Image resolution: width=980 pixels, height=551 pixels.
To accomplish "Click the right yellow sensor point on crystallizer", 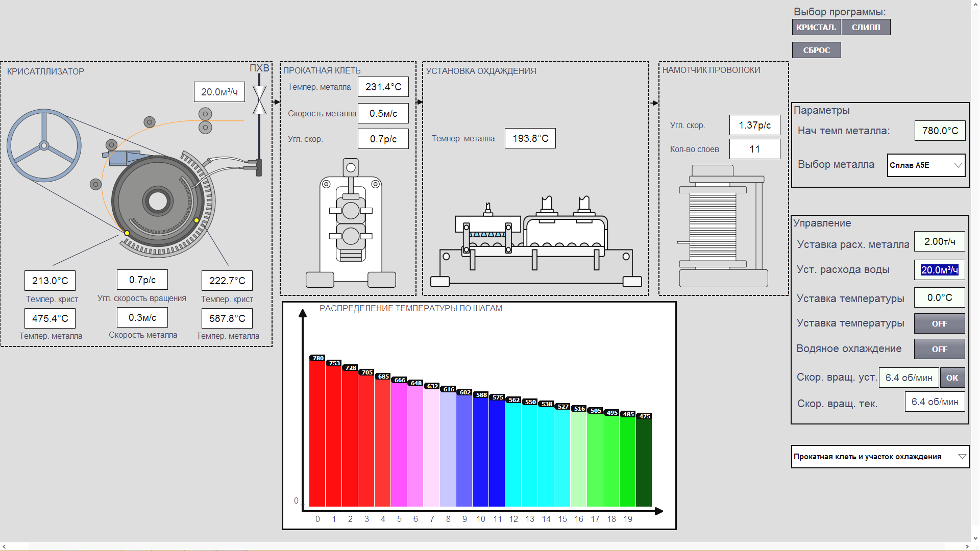I will coord(197,220).
